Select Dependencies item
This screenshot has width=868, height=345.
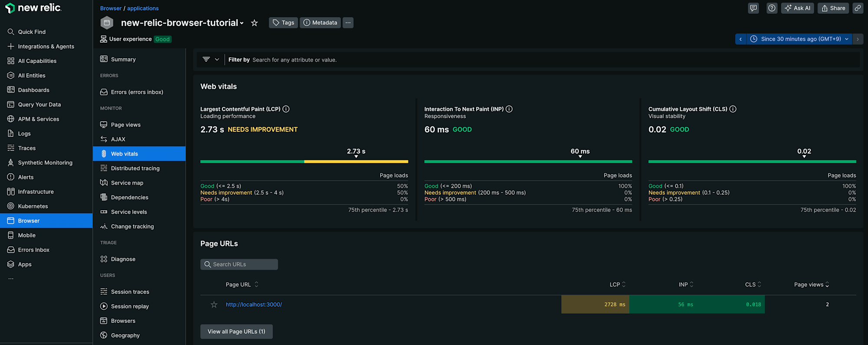coord(139,197)
